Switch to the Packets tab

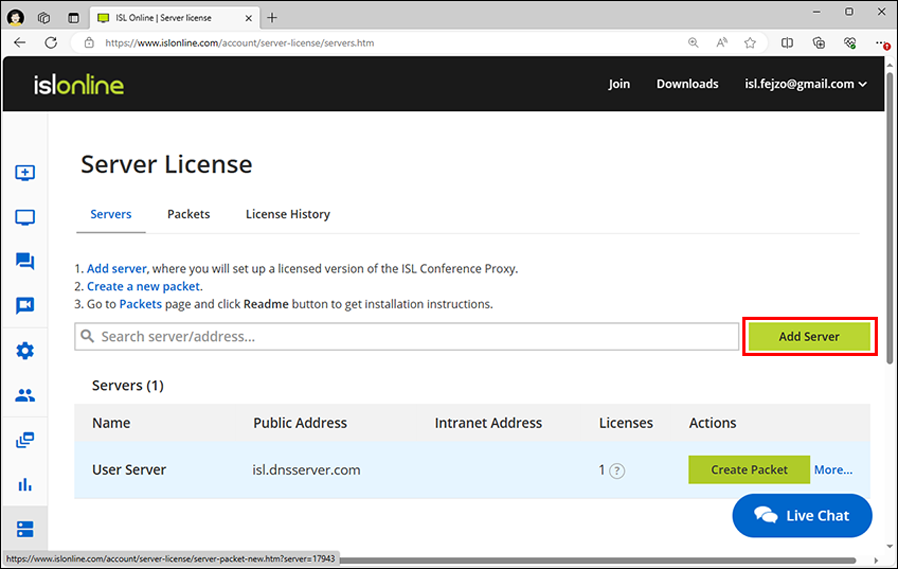pyautogui.click(x=188, y=214)
